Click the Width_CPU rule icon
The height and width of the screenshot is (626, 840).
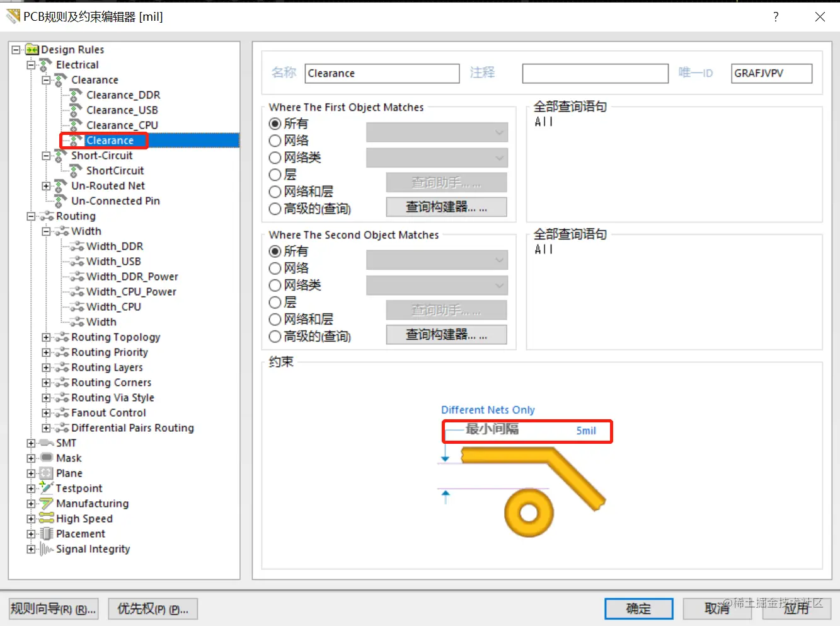(x=77, y=307)
